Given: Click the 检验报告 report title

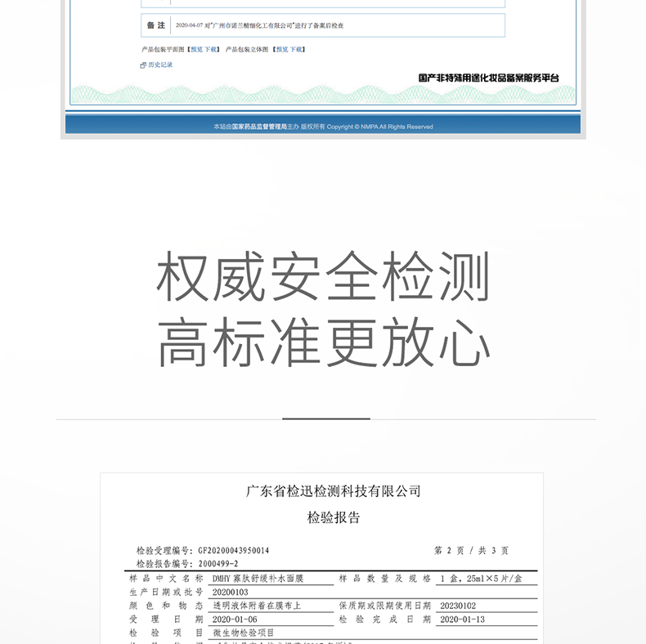Looking at the screenshot, I should (x=334, y=517).
